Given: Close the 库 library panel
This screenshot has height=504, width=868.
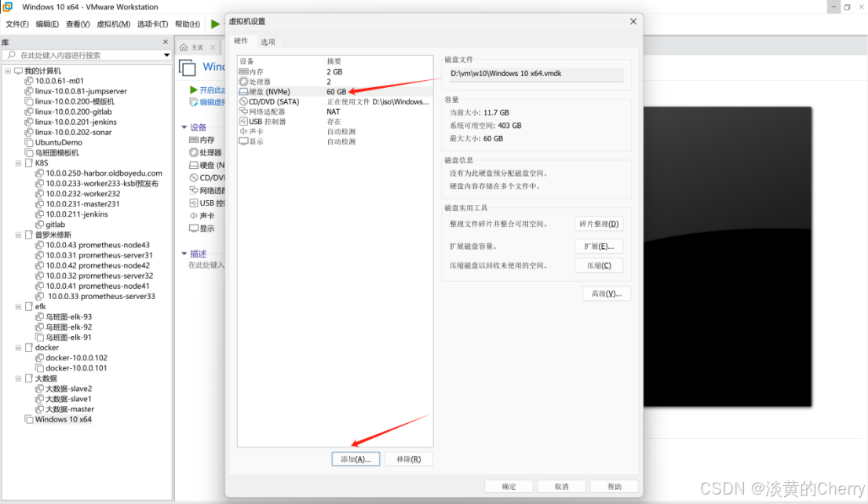Looking at the screenshot, I should click(x=165, y=42).
